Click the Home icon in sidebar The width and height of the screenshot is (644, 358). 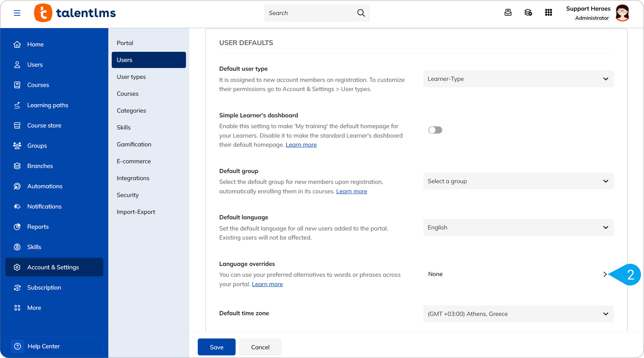coord(17,44)
